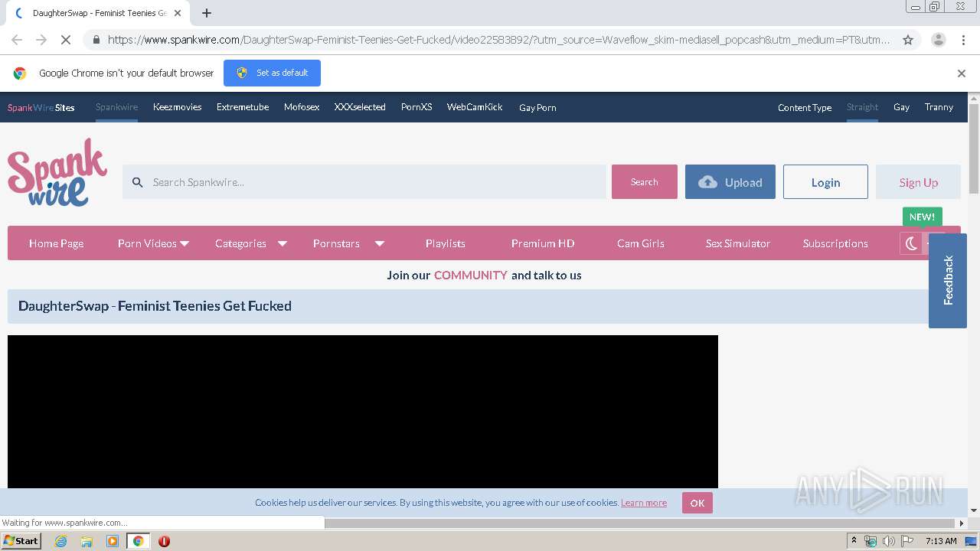Select Spankwire in network bar
Screen dimensions: 980x551
point(116,107)
